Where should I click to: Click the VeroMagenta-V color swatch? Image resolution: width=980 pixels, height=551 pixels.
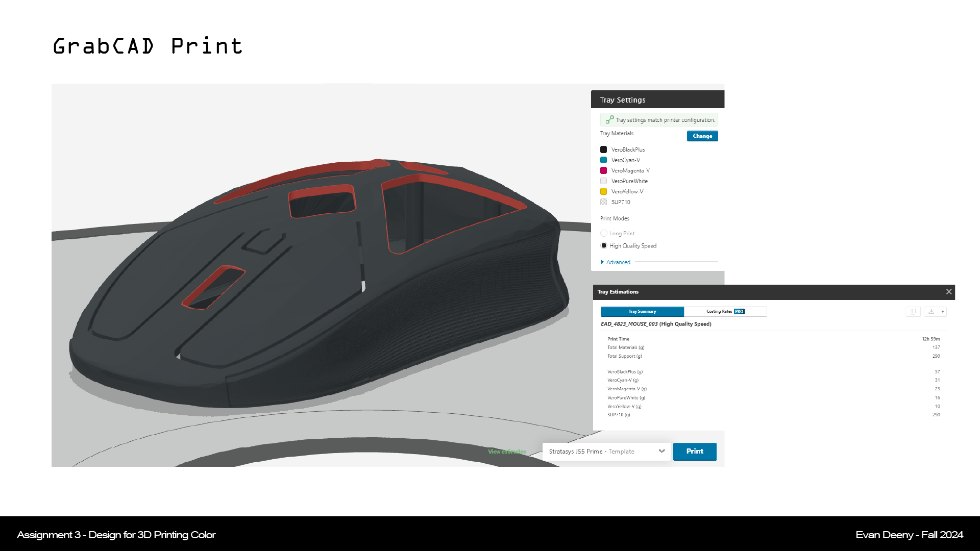(603, 170)
